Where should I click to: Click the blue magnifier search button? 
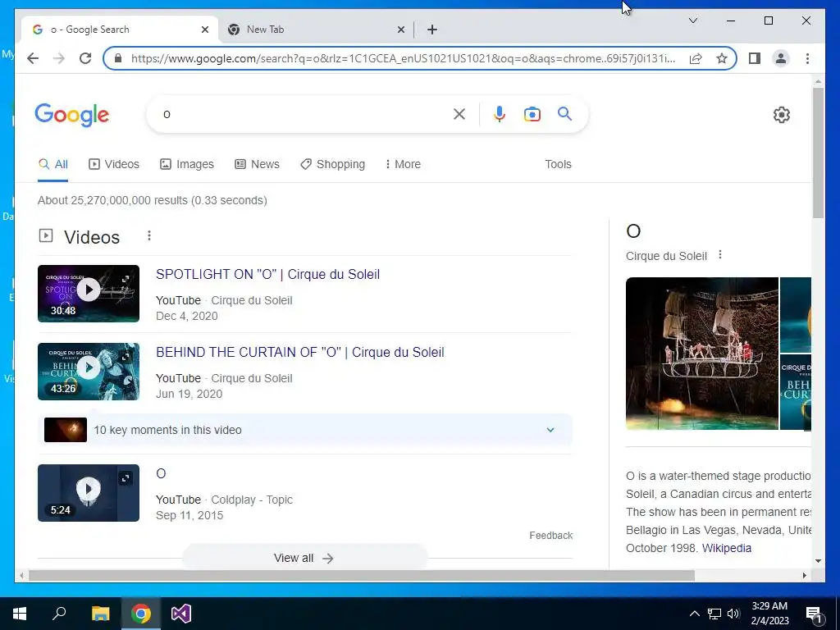pos(564,113)
